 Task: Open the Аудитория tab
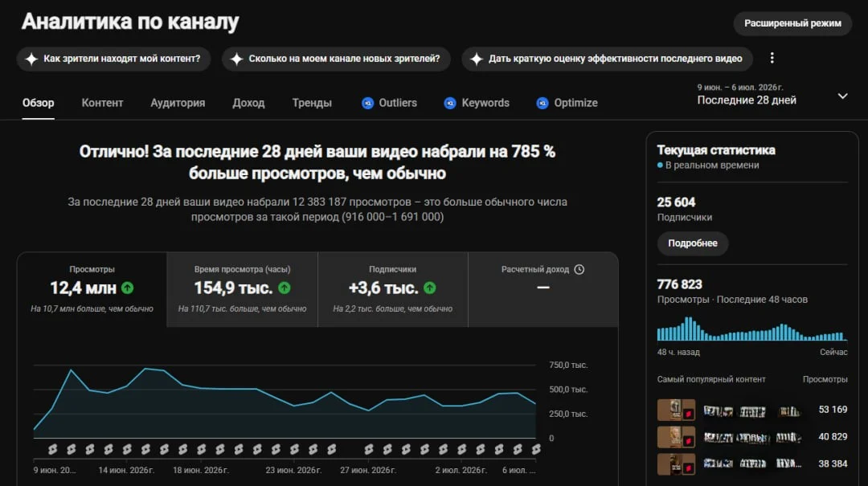(178, 103)
